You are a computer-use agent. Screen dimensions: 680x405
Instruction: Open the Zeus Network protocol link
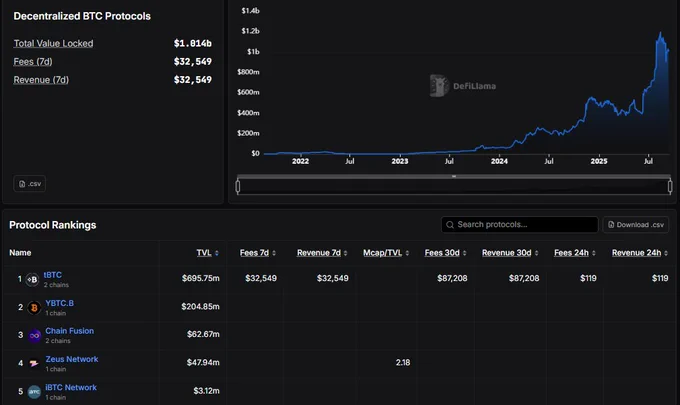tap(72, 359)
